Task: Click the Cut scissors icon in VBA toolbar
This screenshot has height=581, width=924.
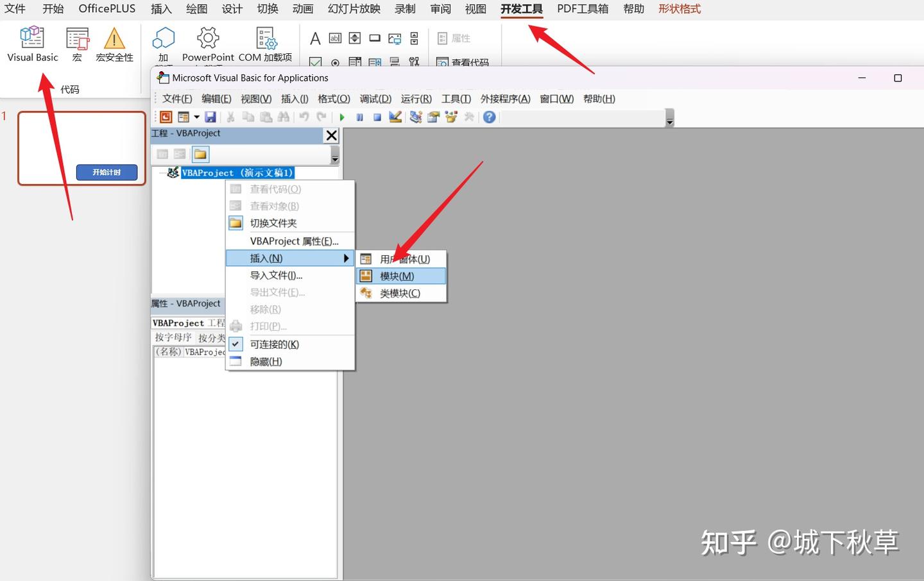Action: [230, 117]
